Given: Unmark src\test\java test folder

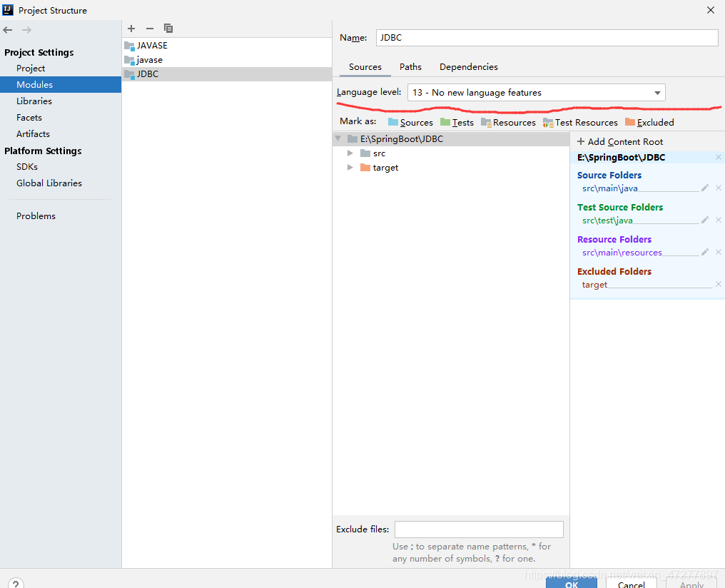Looking at the screenshot, I should [x=718, y=220].
